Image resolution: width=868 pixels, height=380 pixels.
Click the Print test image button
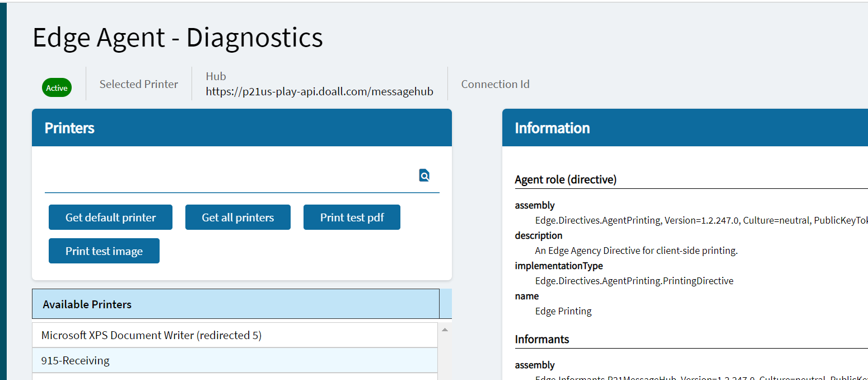[x=104, y=251]
